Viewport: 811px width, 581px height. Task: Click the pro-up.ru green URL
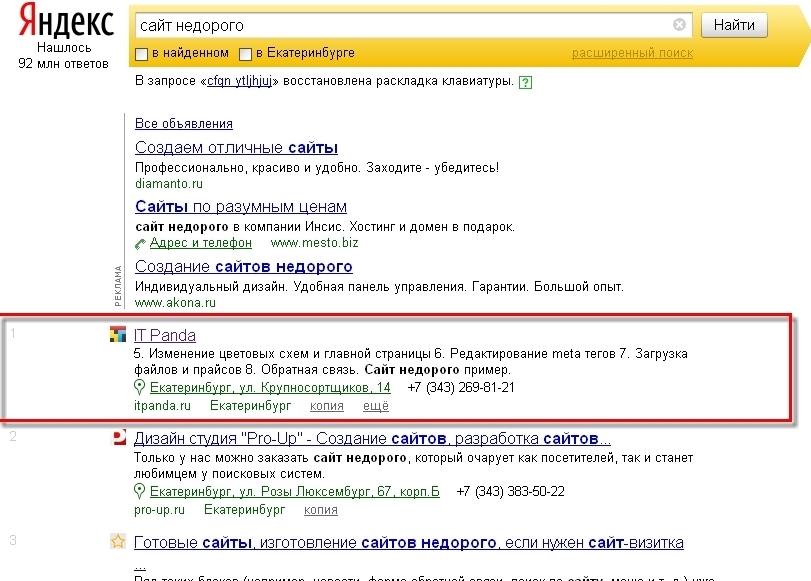[x=159, y=510]
